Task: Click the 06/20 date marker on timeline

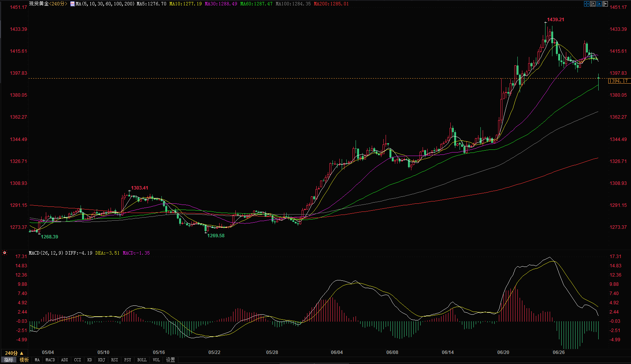Action: (x=503, y=352)
